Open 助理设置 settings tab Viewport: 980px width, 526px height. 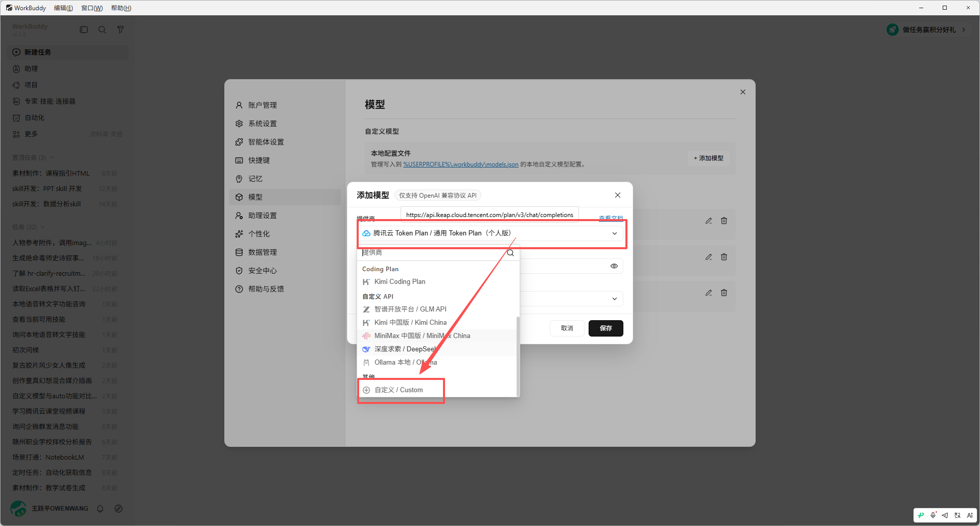[x=285, y=216]
